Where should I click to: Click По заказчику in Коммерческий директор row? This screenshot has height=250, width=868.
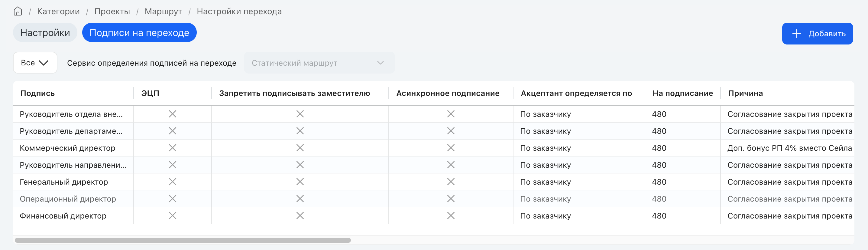point(546,148)
